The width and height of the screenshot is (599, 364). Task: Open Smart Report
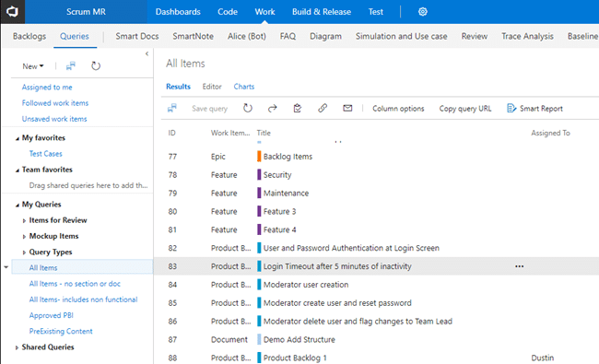(534, 109)
